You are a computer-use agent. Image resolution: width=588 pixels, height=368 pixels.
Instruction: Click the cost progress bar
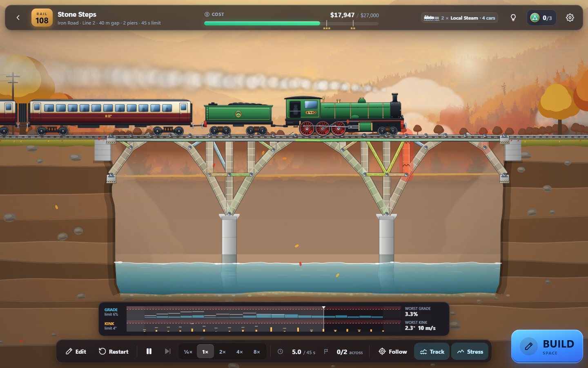coord(291,23)
